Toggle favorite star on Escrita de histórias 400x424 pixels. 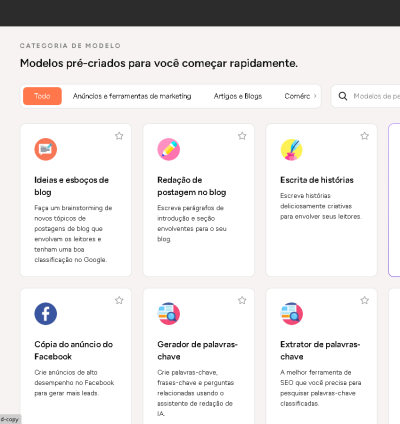pos(365,136)
